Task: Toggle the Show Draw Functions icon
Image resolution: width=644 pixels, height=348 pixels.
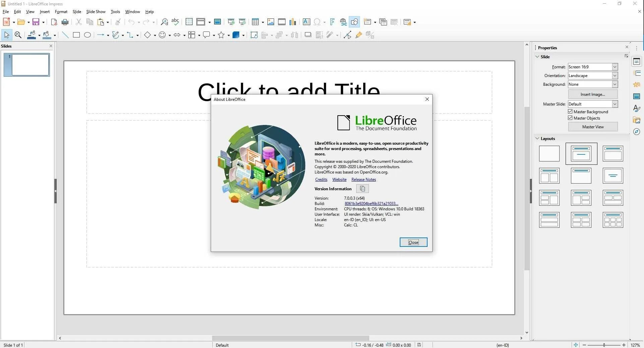Action: (354, 22)
